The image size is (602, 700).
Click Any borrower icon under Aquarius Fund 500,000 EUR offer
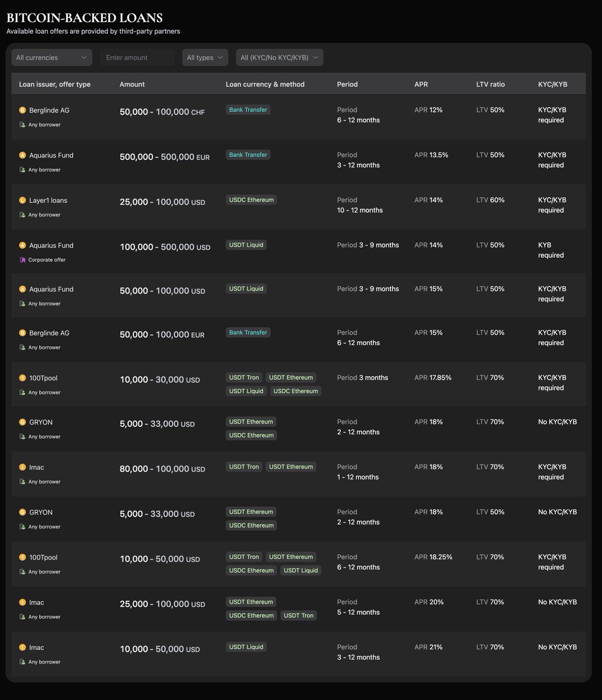click(x=22, y=170)
